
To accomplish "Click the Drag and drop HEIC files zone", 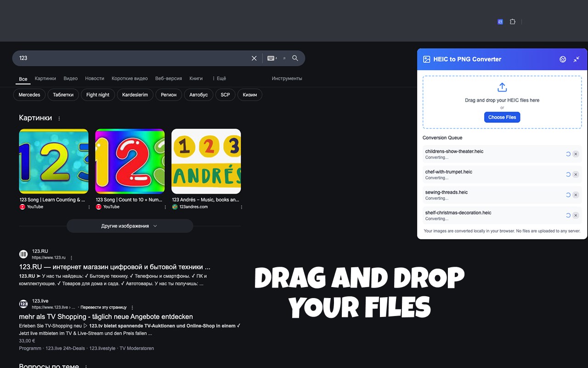I will (502, 102).
